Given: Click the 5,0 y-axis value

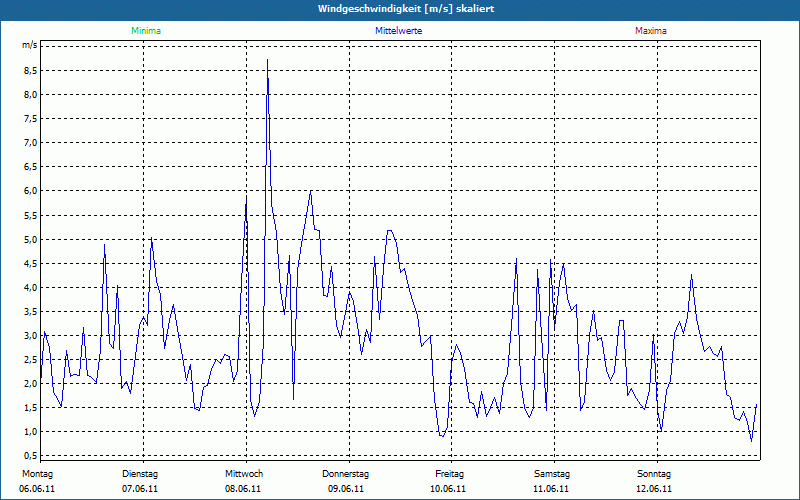Looking at the screenshot, I should pos(31,239).
